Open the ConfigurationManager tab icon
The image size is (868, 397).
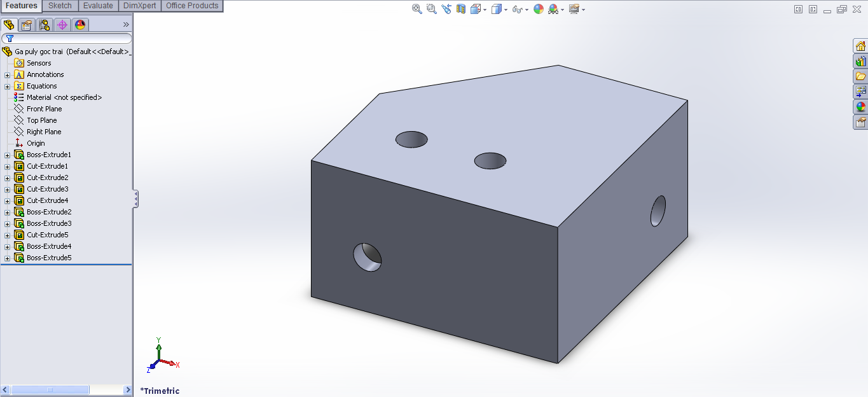(45, 25)
